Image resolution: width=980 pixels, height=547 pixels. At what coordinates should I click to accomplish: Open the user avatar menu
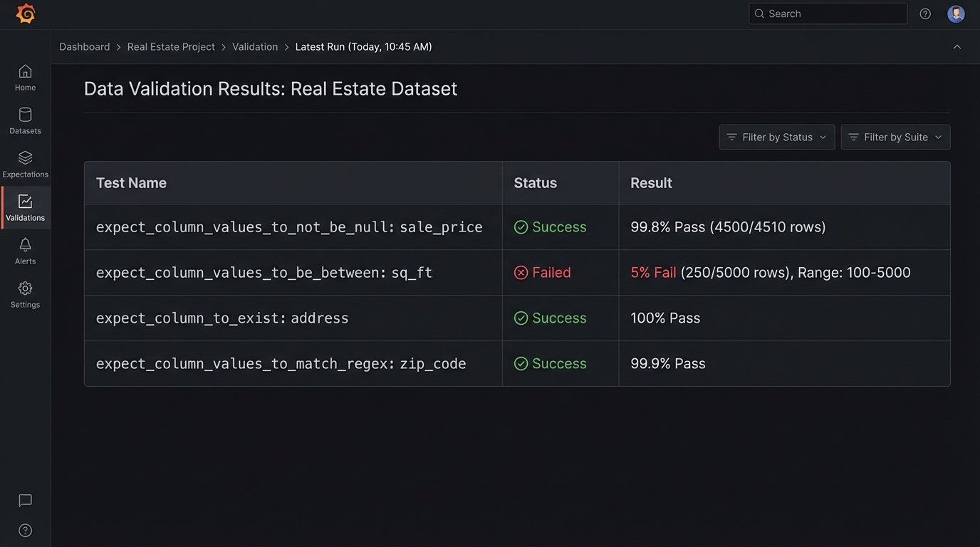pos(956,13)
